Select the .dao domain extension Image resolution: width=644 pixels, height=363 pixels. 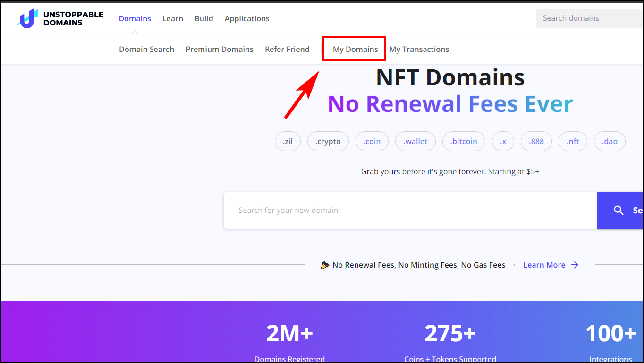tap(610, 141)
